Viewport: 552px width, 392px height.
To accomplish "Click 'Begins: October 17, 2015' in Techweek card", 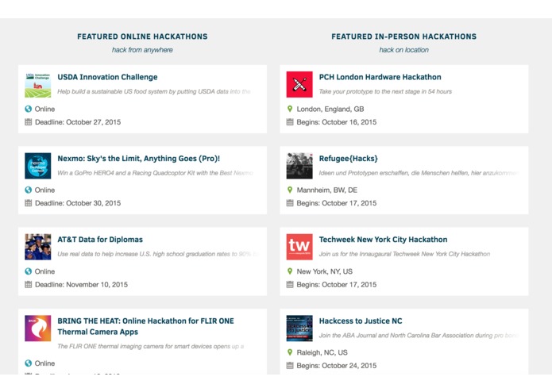I will click(x=337, y=284).
